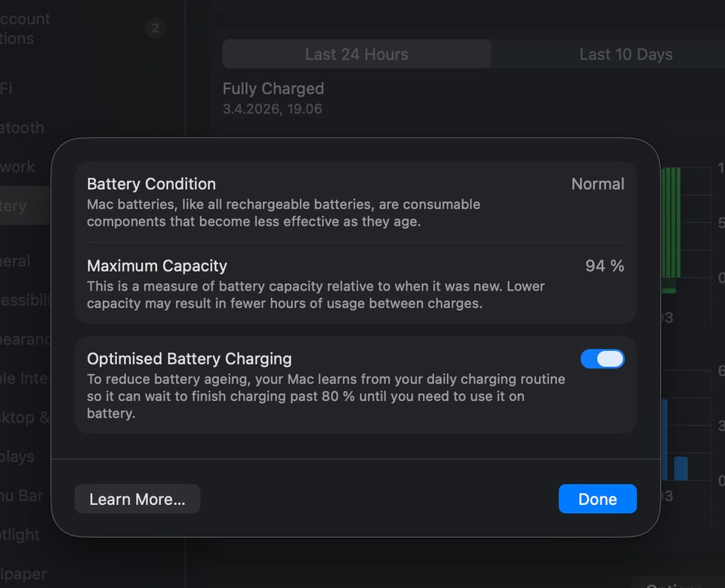Open the Accessibility sidebar item
The width and height of the screenshot is (725, 588).
[x=25, y=300]
